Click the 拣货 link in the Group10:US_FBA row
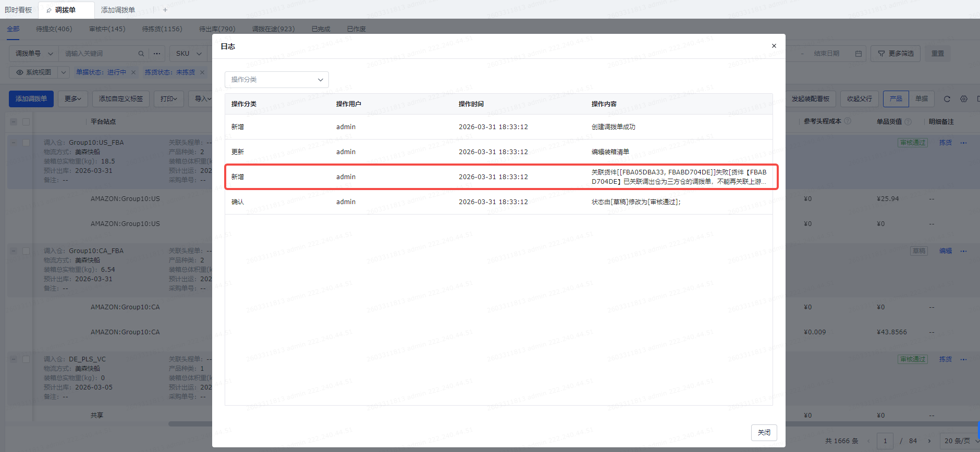This screenshot has width=980, height=452. 946,143
